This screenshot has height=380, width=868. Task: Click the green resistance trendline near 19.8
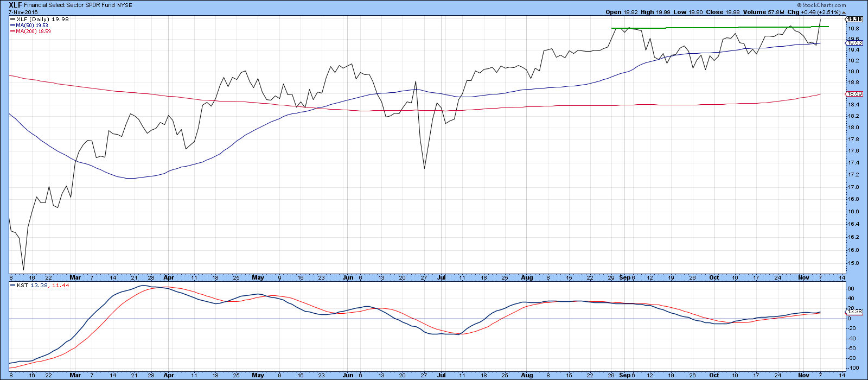[720, 27]
